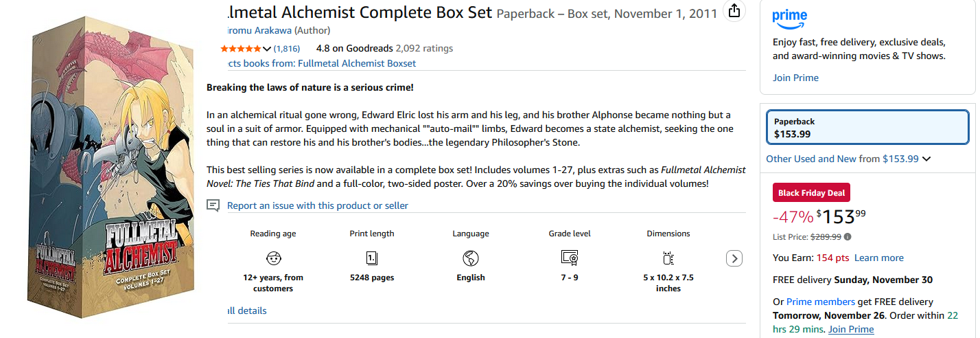Click the Dimensions icon
Screen dimensions: 980x338
pyautogui.click(x=668, y=258)
